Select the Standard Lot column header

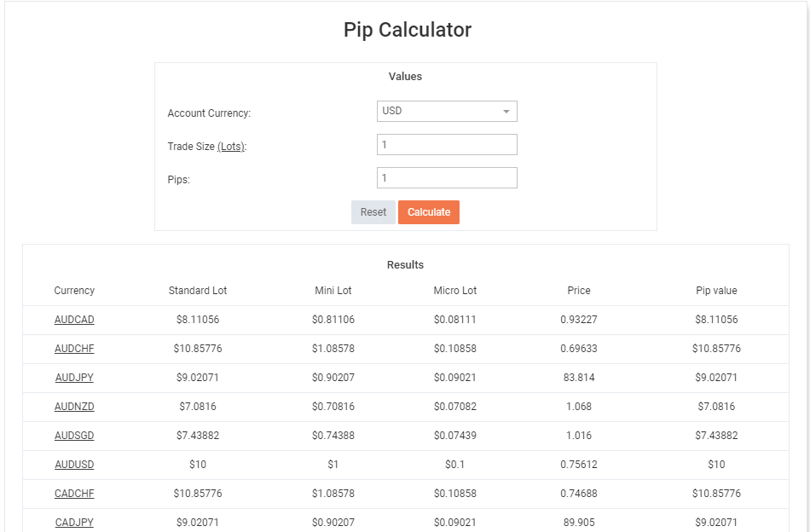(197, 291)
